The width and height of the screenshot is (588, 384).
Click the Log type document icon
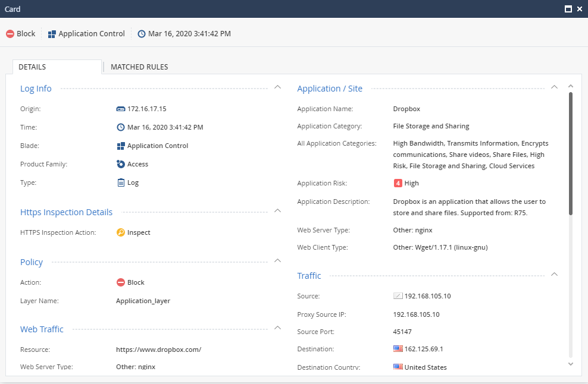click(121, 182)
